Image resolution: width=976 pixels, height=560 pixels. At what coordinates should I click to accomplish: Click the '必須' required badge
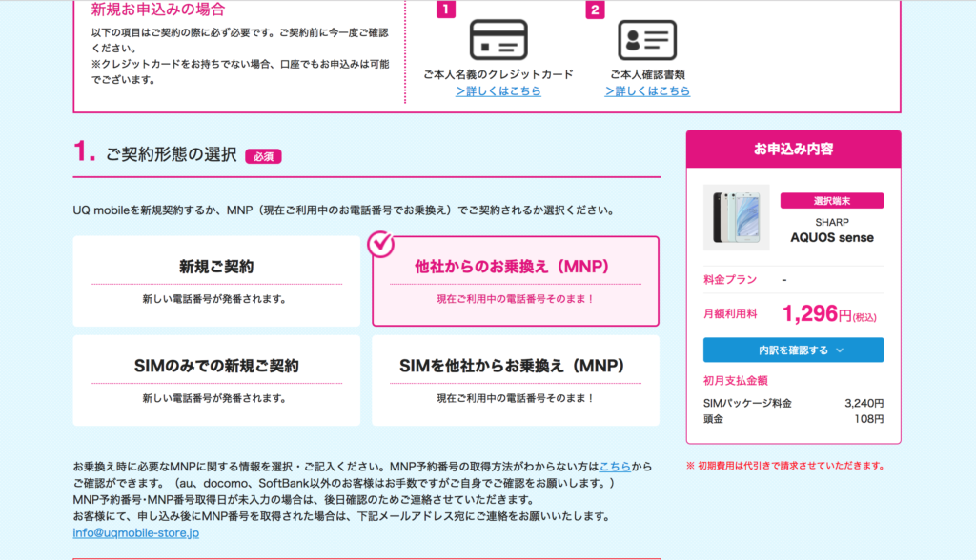263,156
